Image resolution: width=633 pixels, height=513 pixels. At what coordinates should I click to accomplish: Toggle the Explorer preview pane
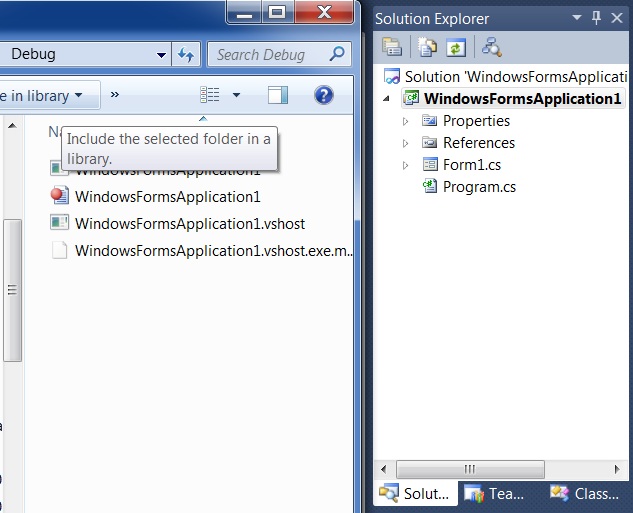point(278,95)
